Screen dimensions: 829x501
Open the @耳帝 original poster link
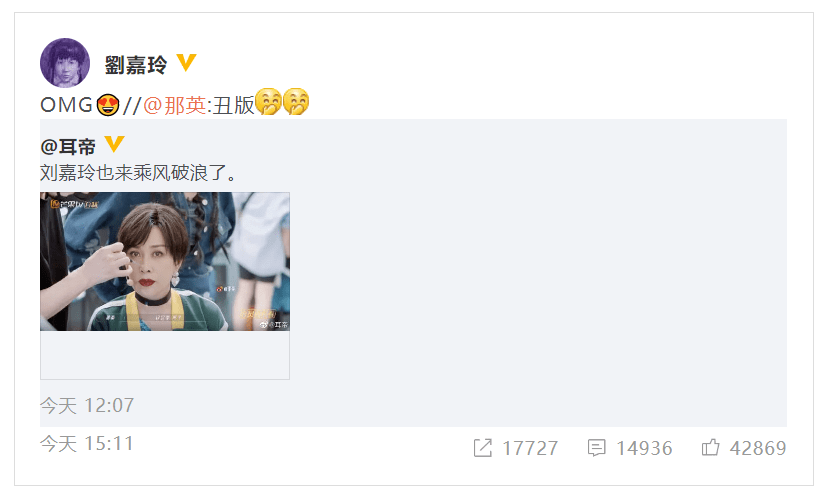click(x=68, y=146)
